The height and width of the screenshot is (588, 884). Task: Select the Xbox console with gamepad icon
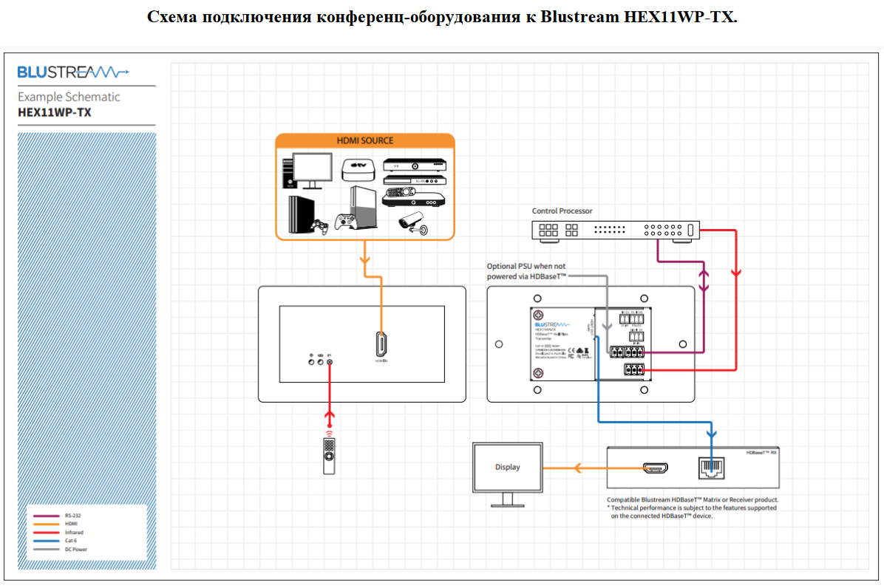[356, 208]
